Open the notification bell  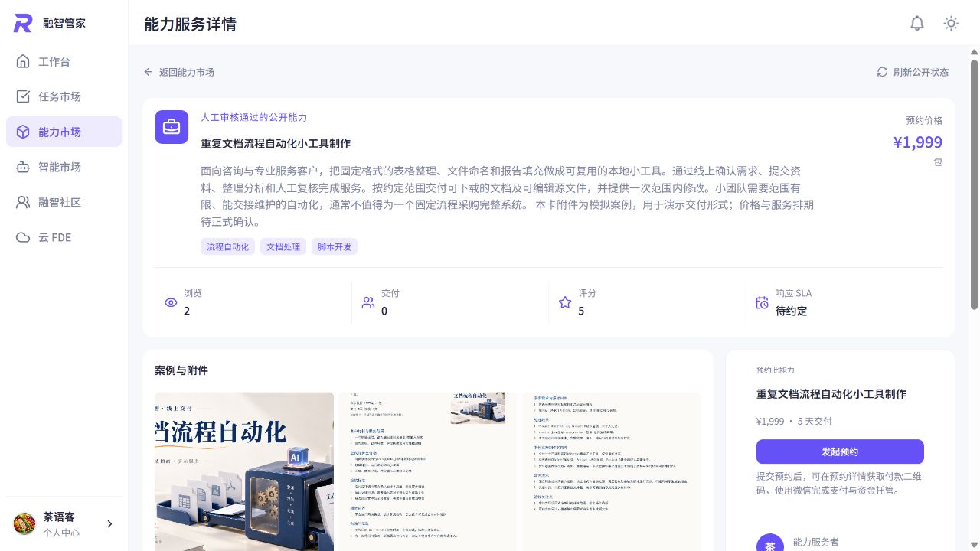pos(917,24)
